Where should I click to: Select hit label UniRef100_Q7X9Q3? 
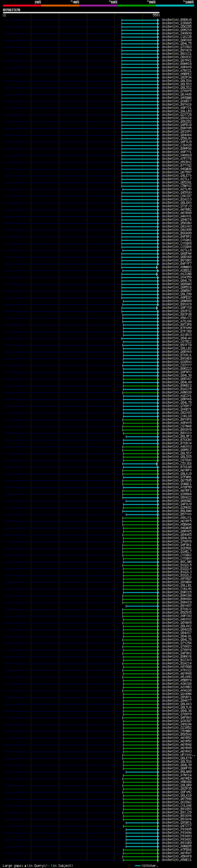[x=177, y=47]
